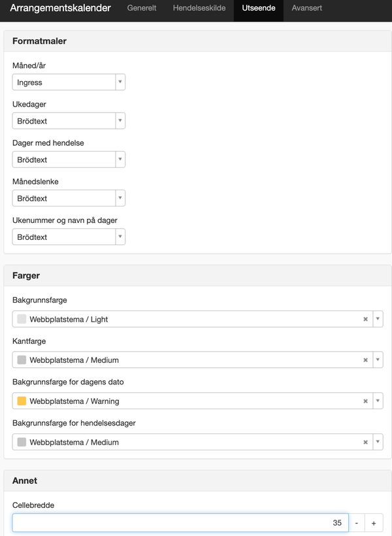The width and height of the screenshot is (392, 536).
Task: Clear the dagens dato background color
Action: 365,401
